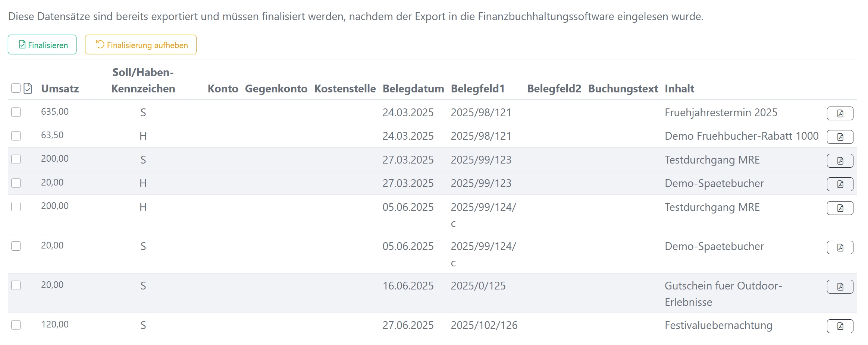
Task: Check the checkbox for the 120,00 entry
Action: tap(16, 325)
